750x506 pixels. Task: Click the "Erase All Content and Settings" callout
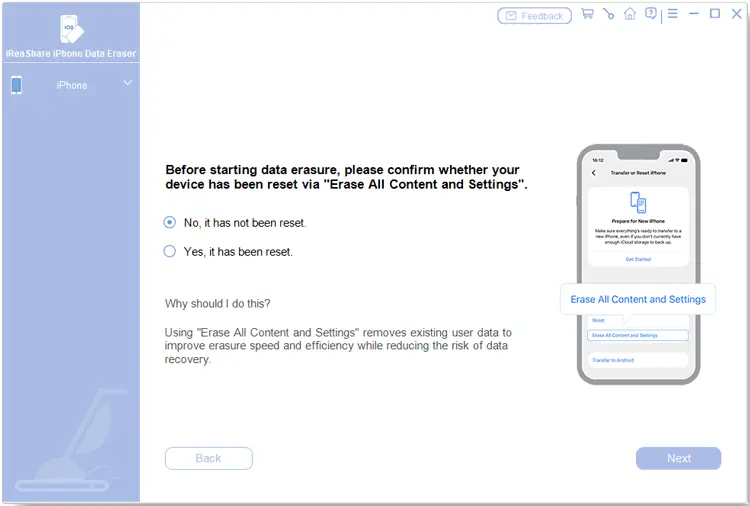638,299
